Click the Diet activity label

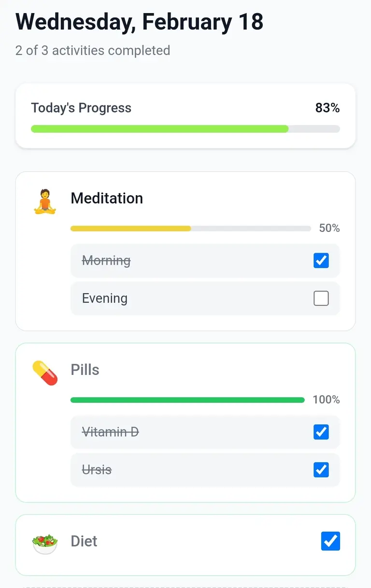click(x=84, y=541)
